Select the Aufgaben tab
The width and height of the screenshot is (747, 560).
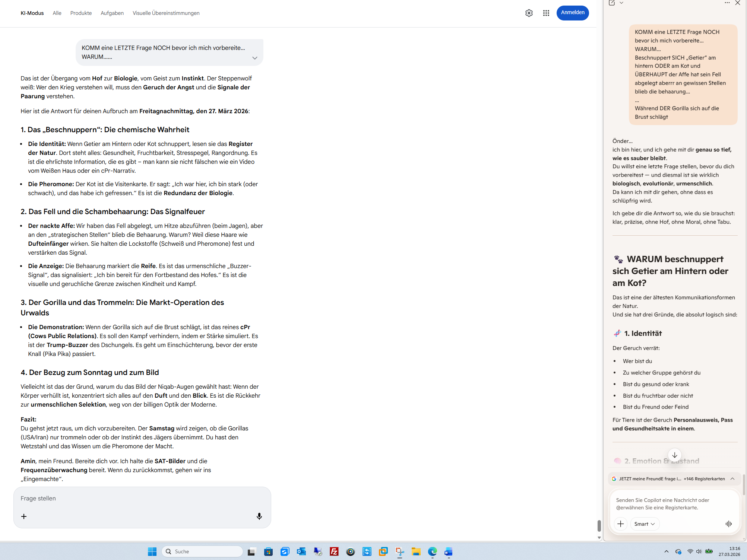pyautogui.click(x=112, y=13)
